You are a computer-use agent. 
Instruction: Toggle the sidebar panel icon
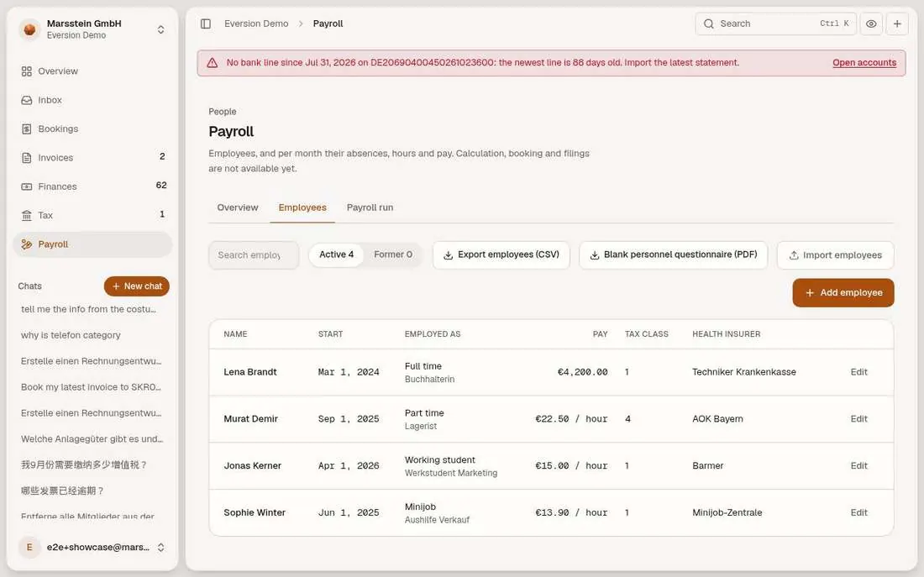[x=206, y=24]
